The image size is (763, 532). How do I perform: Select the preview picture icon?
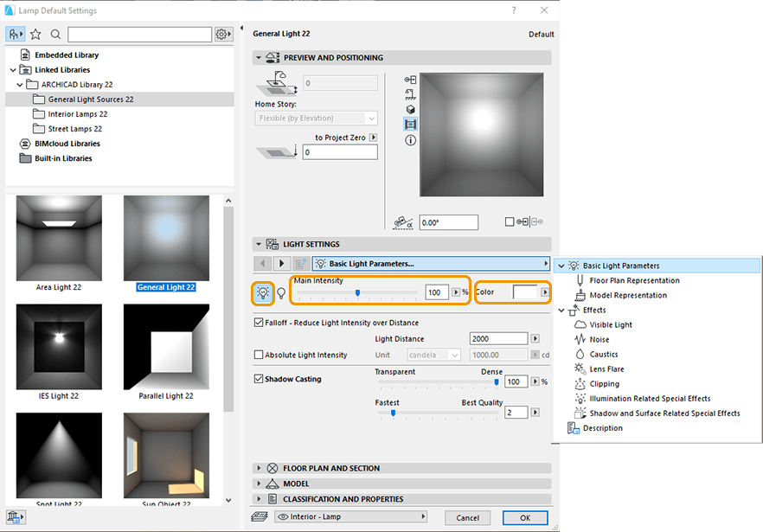click(410, 125)
